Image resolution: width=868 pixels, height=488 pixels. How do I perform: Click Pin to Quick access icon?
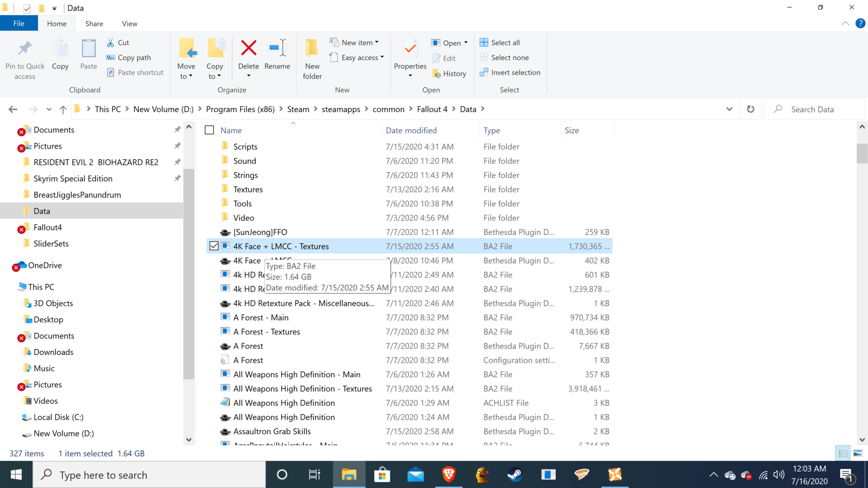coord(25,48)
